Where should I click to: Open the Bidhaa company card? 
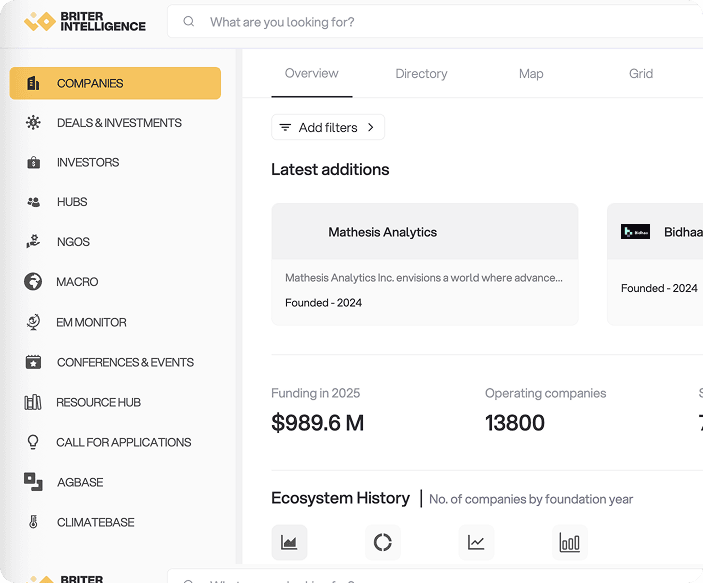660,264
